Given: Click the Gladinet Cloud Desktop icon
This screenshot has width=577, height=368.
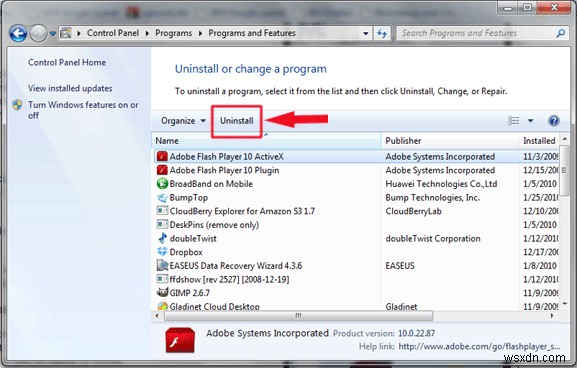Looking at the screenshot, I should pos(162,306).
